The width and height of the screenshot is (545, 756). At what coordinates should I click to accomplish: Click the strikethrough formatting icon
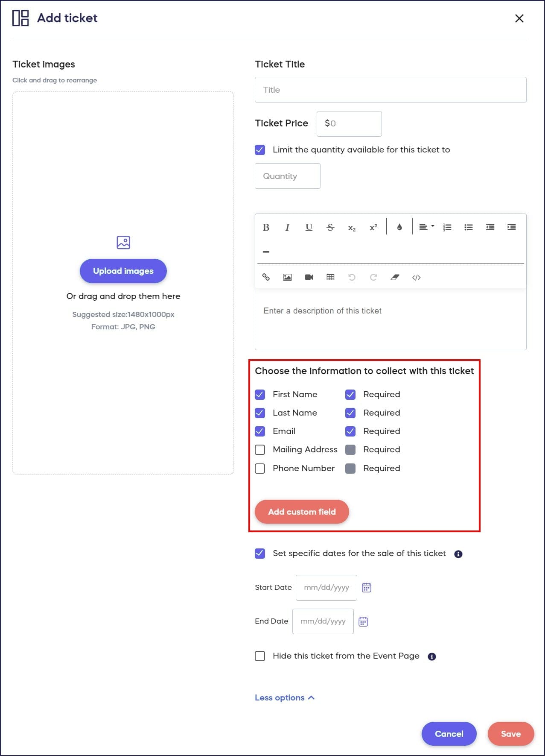pyautogui.click(x=330, y=227)
